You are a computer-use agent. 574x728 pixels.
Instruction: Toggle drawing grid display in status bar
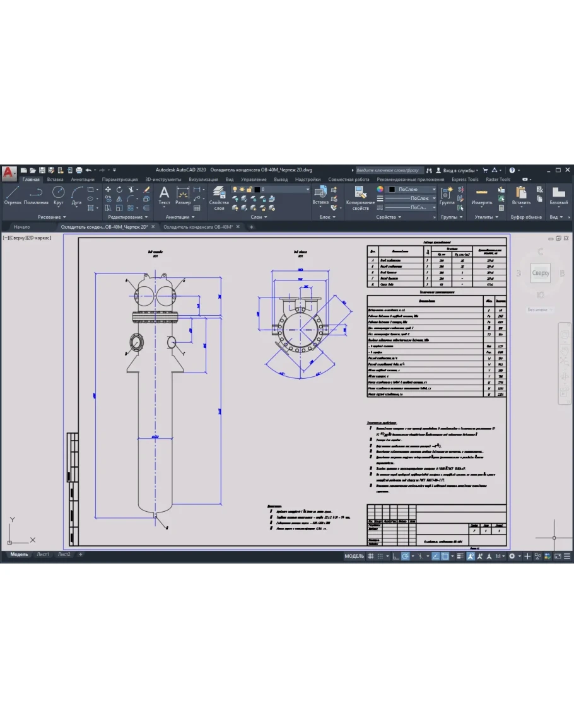pos(371,556)
